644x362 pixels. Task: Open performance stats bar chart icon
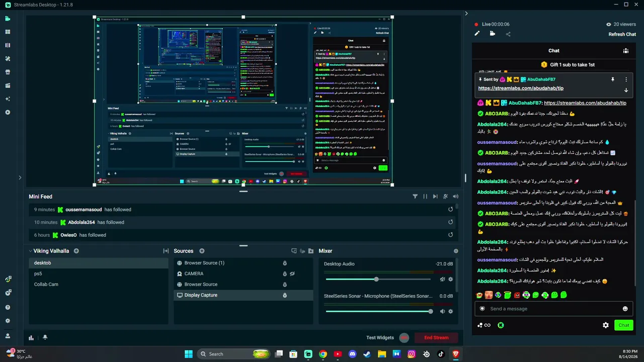(31, 338)
